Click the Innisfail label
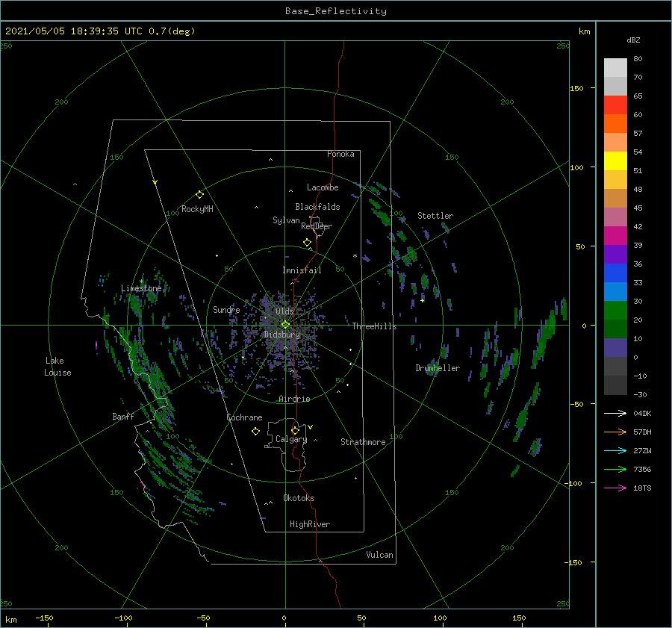Image resolution: width=672 pixels, height=628 pixels. pos(302,270)
